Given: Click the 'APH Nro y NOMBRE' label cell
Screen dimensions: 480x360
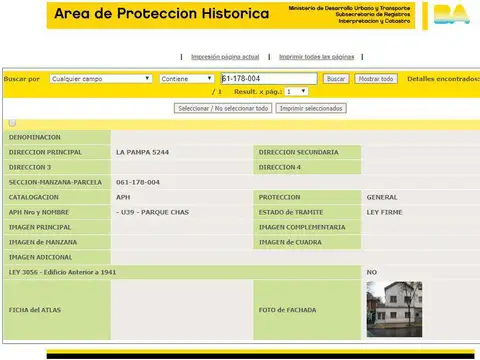Looking at the screenshot, I should (x=57, y=212).
